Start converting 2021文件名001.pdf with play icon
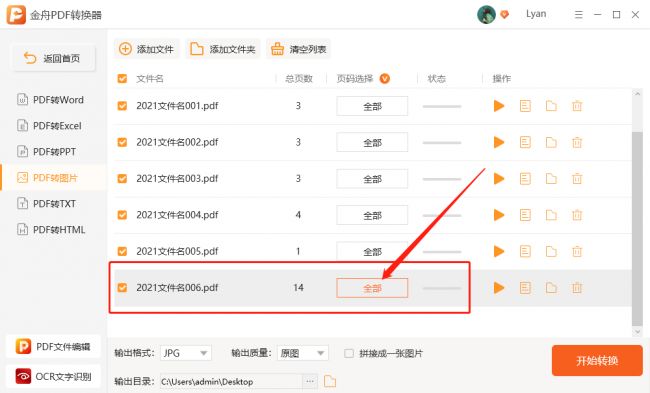 click(x=499, y=106)
